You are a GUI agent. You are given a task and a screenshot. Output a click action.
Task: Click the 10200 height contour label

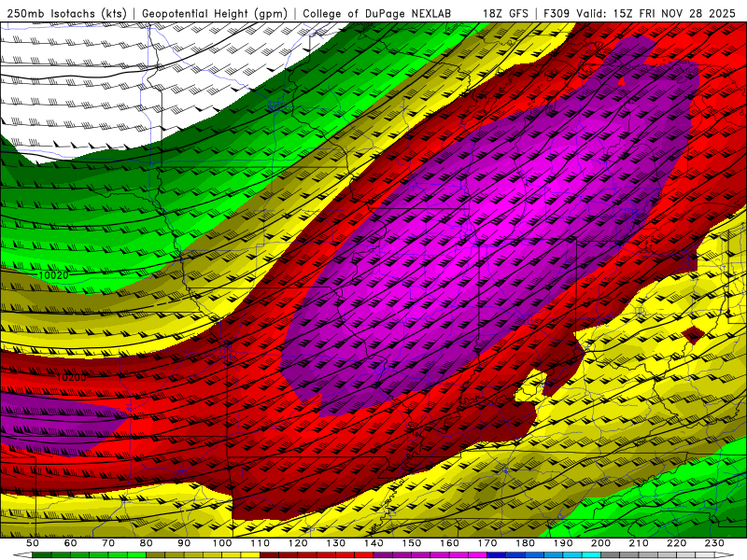tap(72, 378)
